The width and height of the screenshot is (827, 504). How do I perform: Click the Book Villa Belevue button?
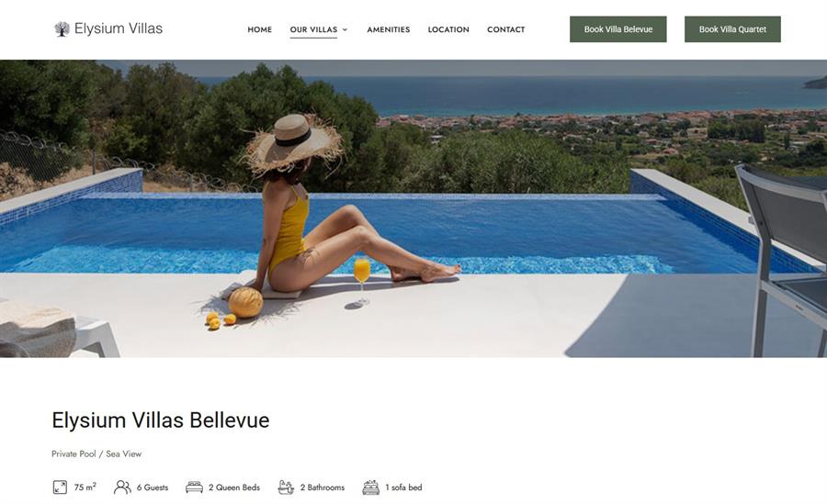pos(618,29)
